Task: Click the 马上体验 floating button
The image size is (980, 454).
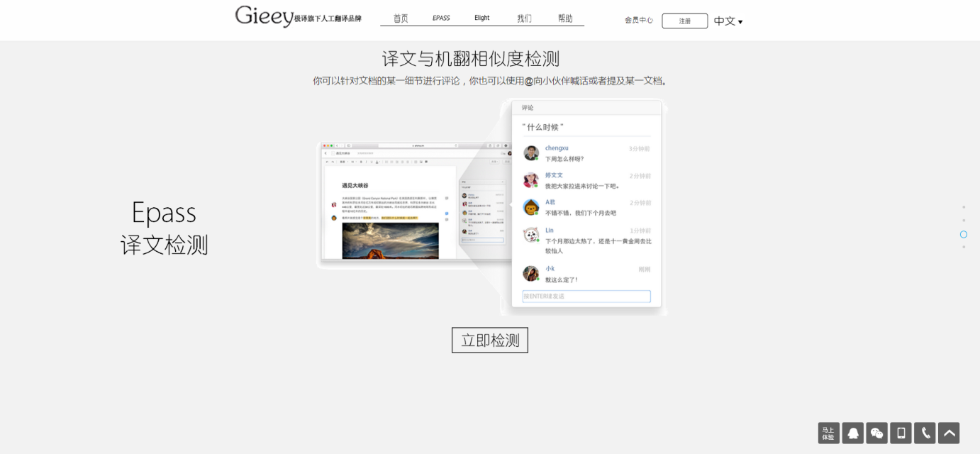Action: [828, 433]
